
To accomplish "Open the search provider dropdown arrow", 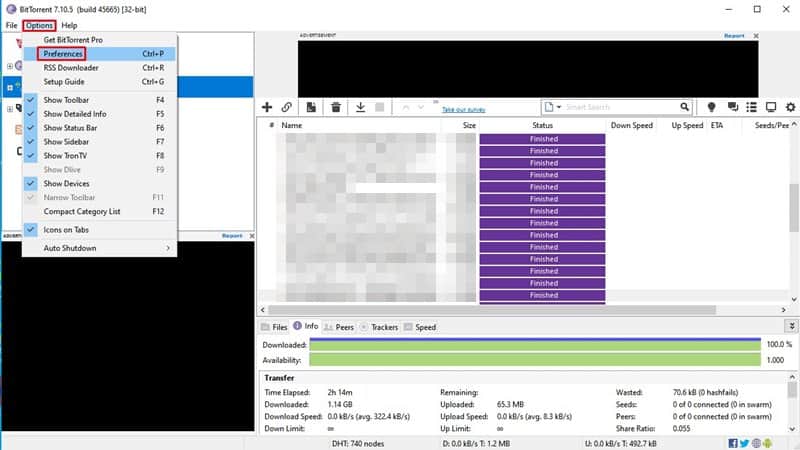I will click(559, 107).
